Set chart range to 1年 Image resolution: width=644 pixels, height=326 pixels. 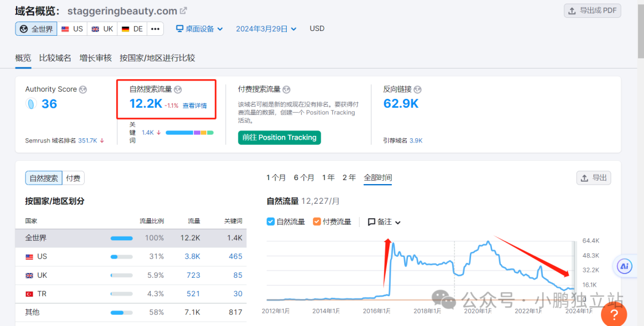[x=328, y=178]
